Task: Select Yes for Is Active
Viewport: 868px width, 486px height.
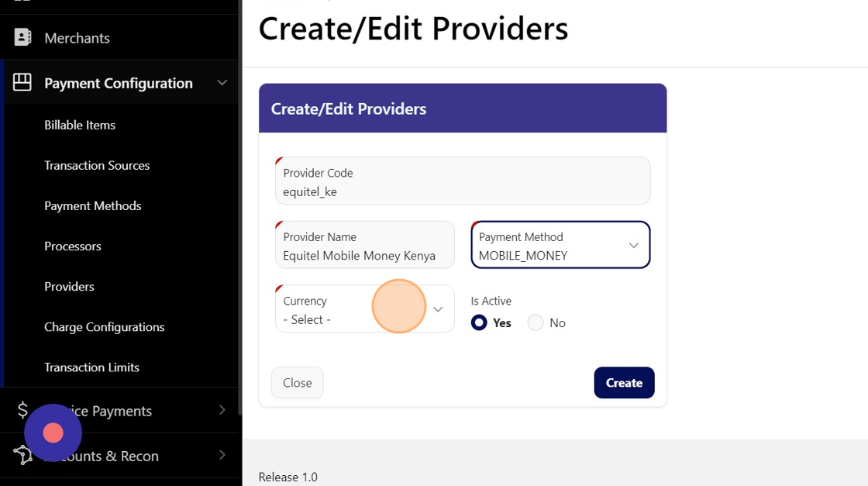Action: click(479, 322)
